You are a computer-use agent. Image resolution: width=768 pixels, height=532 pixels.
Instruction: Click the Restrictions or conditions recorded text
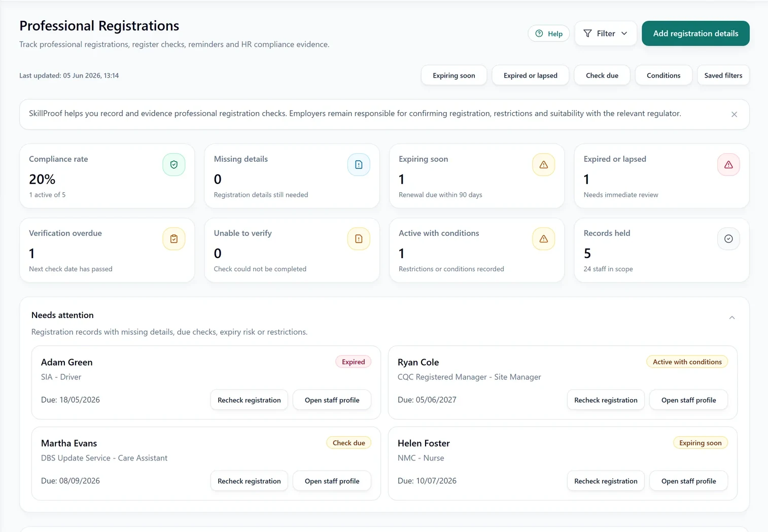coord(451,269)
